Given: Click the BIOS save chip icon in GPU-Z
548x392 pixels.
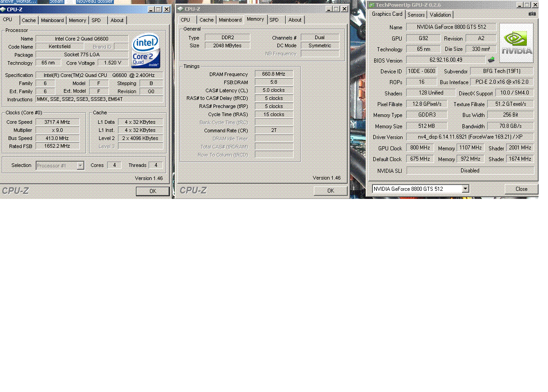Looking at the screenshot, I should coord(491,59).
